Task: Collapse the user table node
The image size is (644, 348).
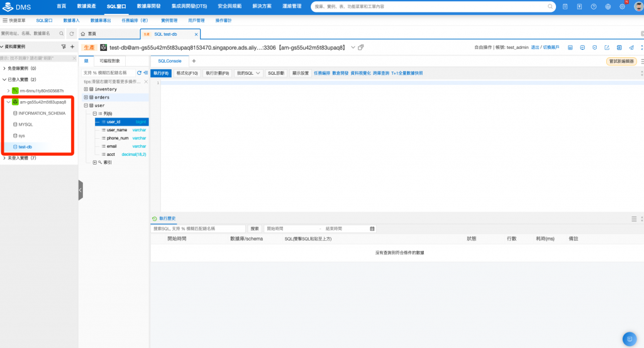Action: pos(86,106)
